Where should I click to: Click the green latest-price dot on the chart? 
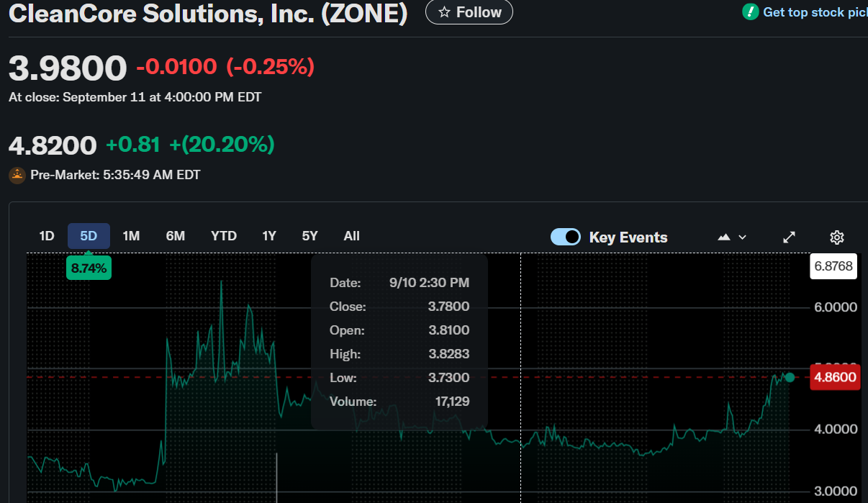coord(790,377)
